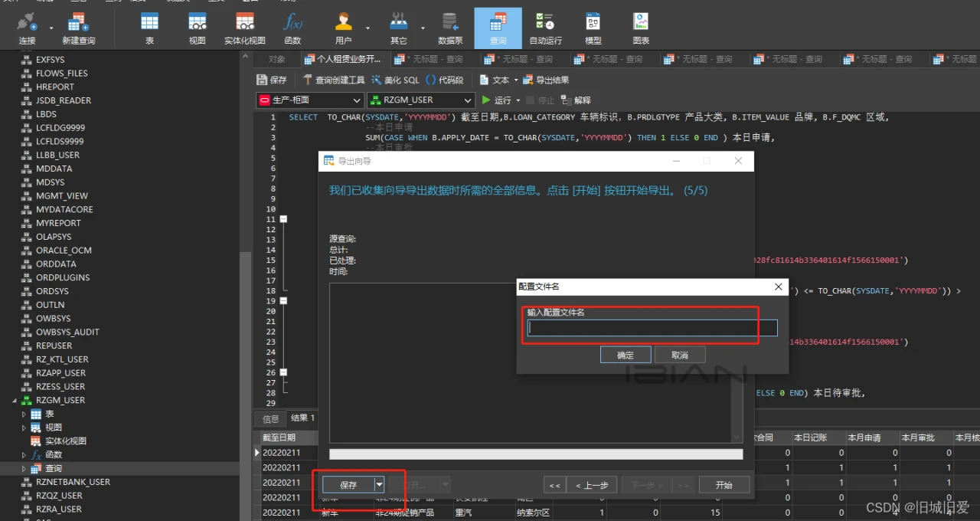Click 确定 in the 配置文件名 dialog
Screen dimensions: 980x521
coord(626,355)
